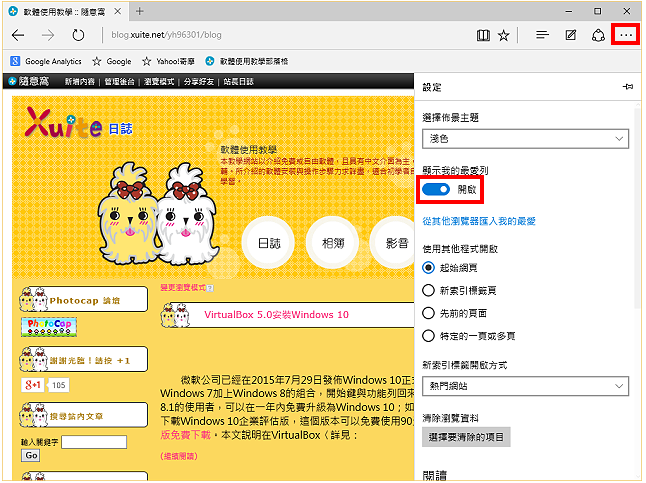This screenshot has height=483, width=646.
Task: Go back using the back arrow
Action: click(x=18, y=35)
